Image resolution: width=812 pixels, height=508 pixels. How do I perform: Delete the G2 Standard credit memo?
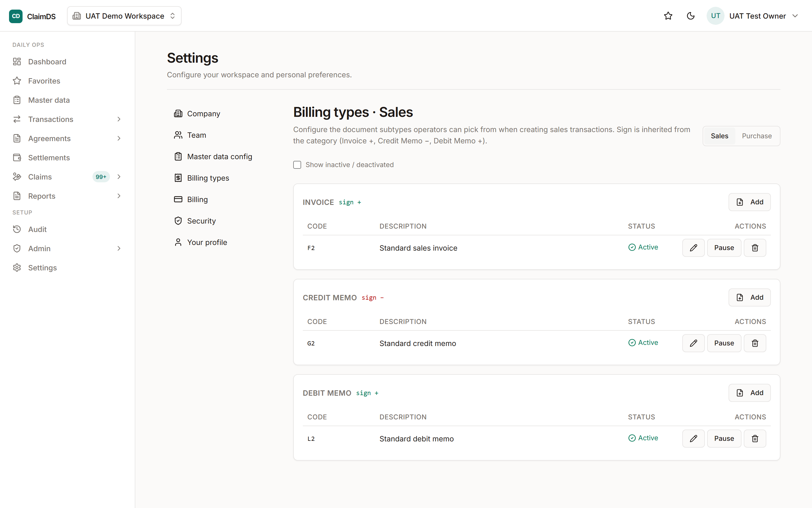[755, 343]
